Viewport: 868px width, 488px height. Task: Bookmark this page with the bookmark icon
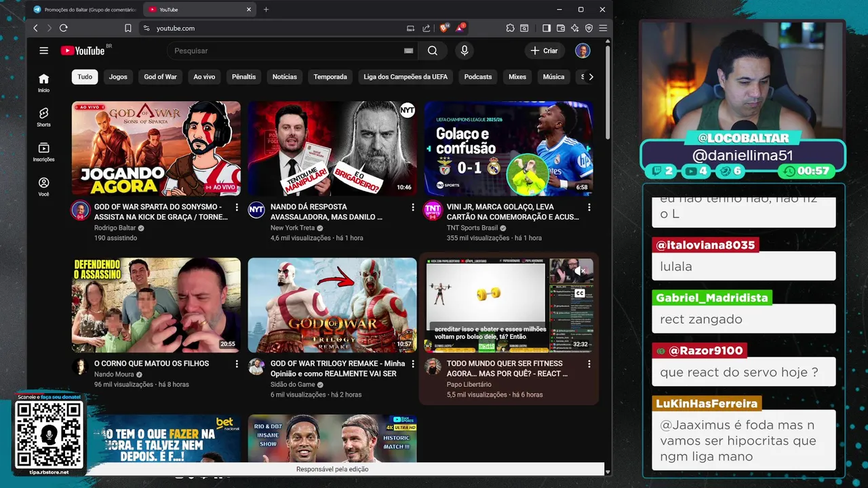click(x=127, y=28)
